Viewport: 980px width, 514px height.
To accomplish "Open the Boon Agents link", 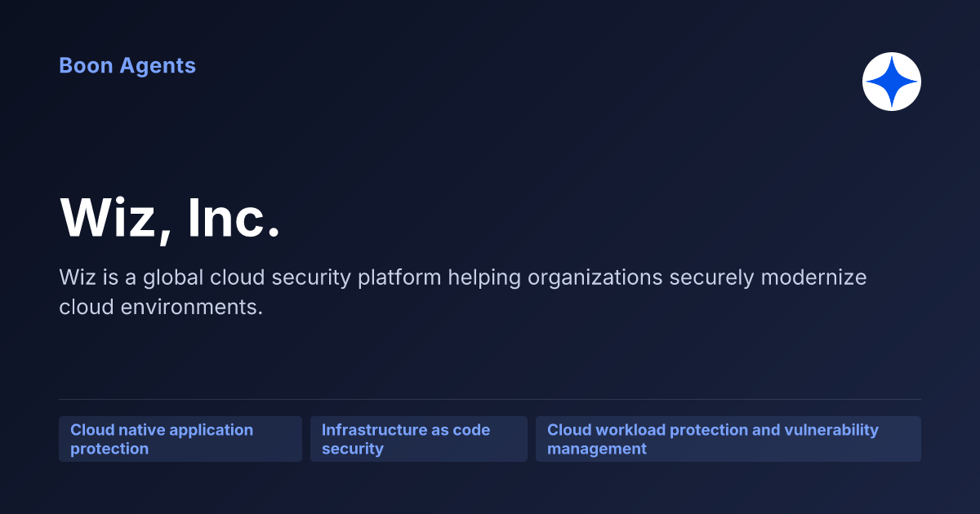I will [127, 66].
